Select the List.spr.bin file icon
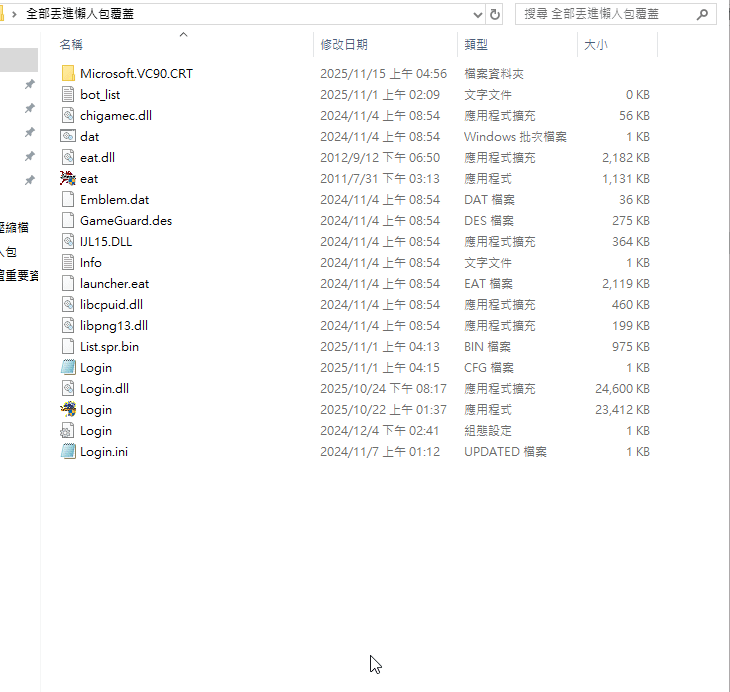 tap(68, 346)
